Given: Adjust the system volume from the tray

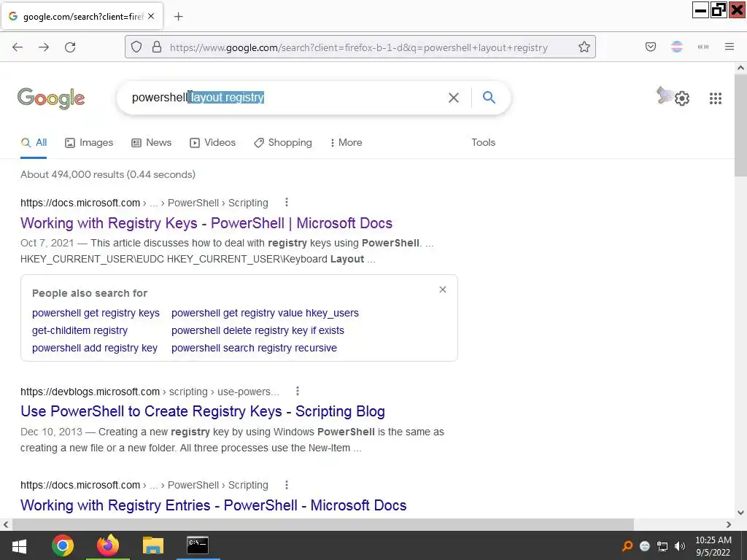Looking at the screenshot, I should 680,546.
